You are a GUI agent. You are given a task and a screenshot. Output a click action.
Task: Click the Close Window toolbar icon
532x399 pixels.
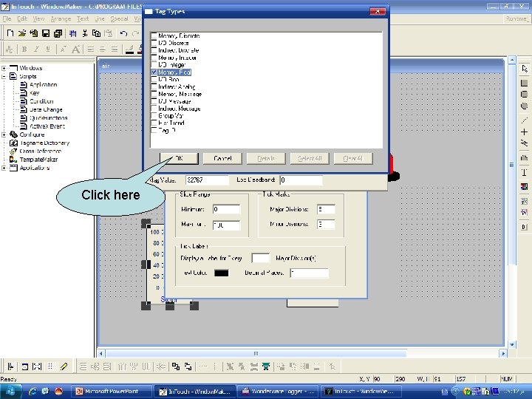pos(33,33)
